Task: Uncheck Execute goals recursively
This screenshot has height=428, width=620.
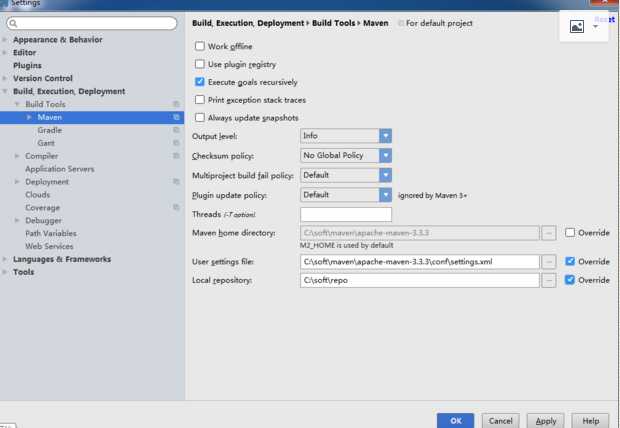Action: coord(200,82)
